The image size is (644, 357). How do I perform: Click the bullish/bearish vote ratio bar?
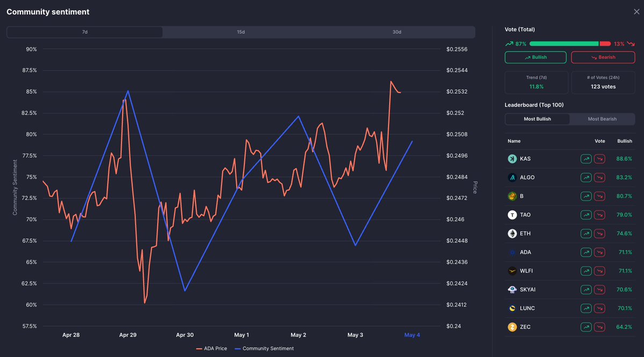570,43
